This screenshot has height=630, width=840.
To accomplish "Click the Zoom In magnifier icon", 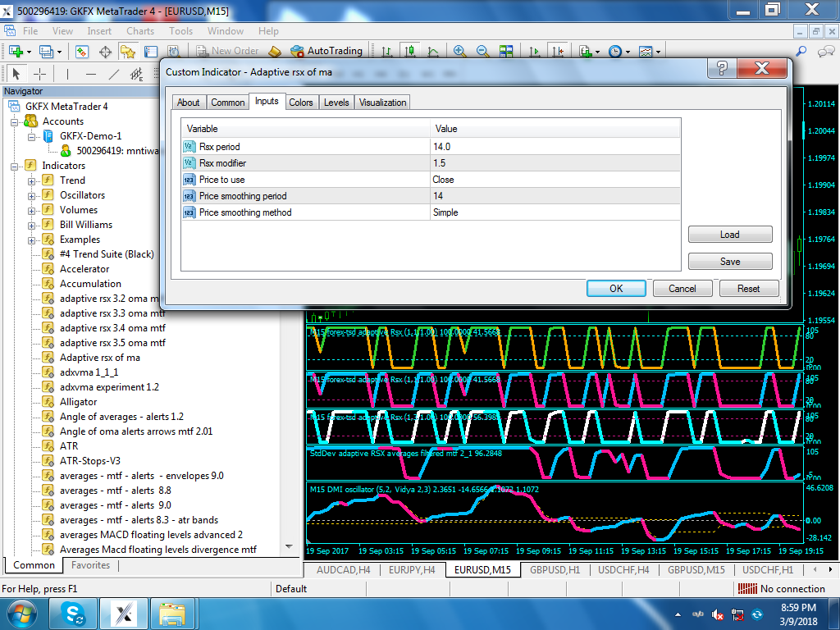I will [459, 51].
